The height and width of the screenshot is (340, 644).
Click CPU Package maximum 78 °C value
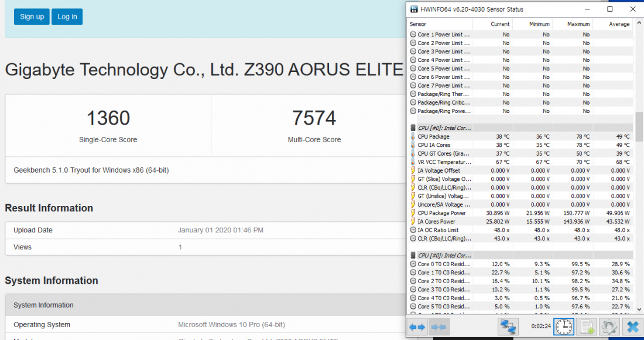[581, 136]
